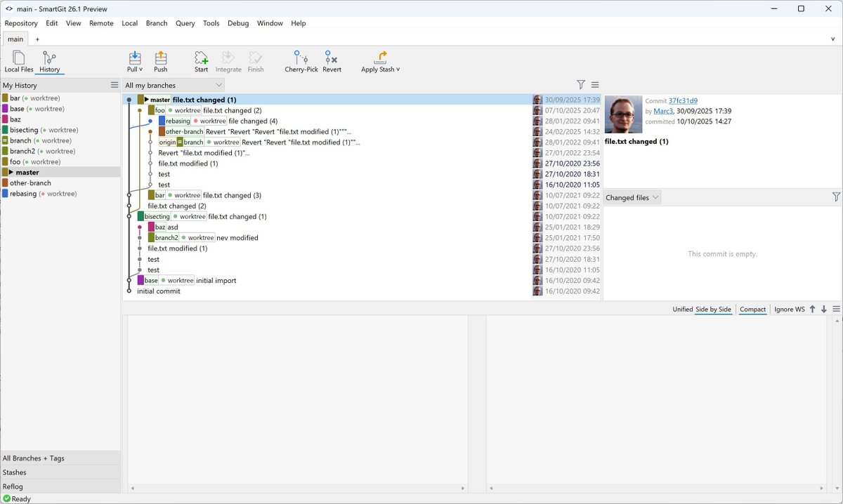Select the 'initial commit' row in graph
The width and height of the screenshot is (843, 504).
362,291
